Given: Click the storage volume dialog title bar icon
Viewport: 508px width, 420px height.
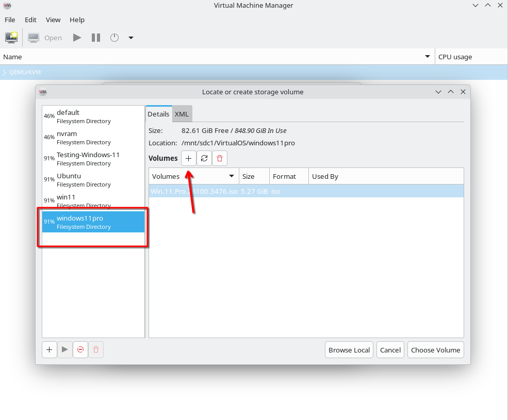Looking at the screenshot, I should (x=43, y=92).
